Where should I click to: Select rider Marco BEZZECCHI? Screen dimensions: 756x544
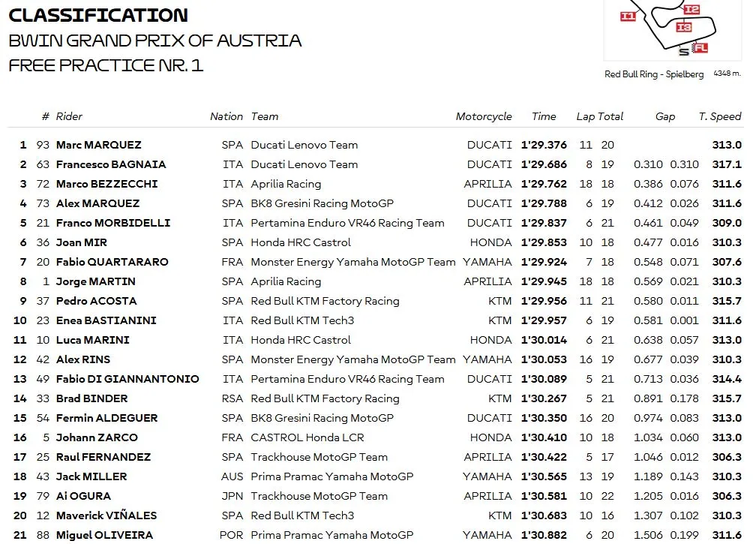(x=107, y=184)
